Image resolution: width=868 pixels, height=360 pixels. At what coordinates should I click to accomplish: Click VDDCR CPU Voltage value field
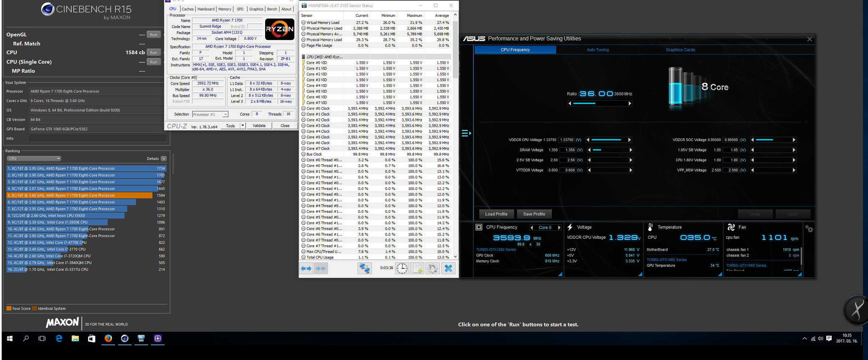coord(567,140)
